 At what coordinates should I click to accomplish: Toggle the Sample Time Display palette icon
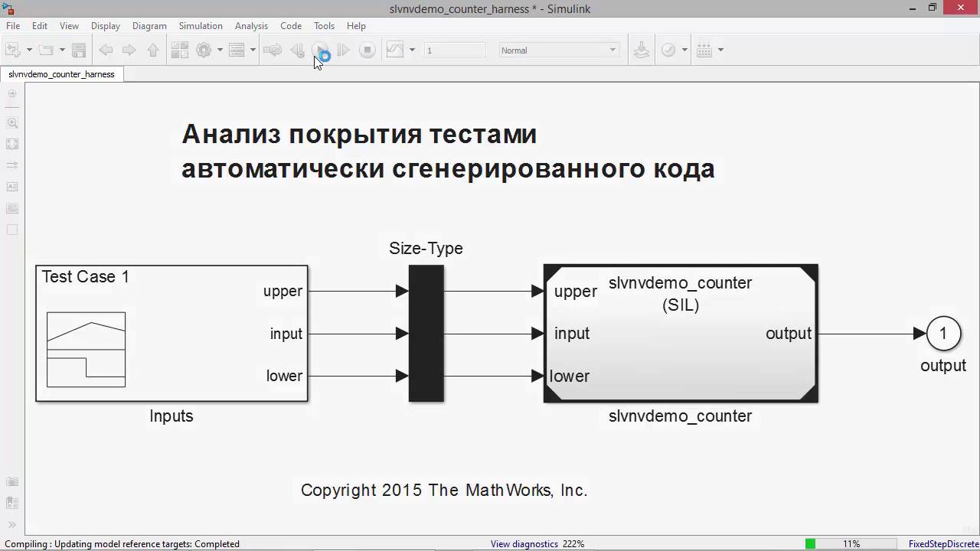[x=12, y=165]
